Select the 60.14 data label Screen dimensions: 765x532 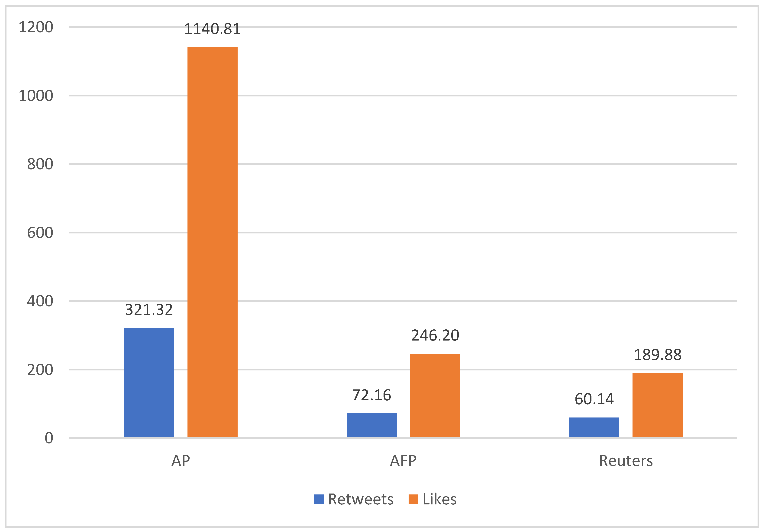594,399
